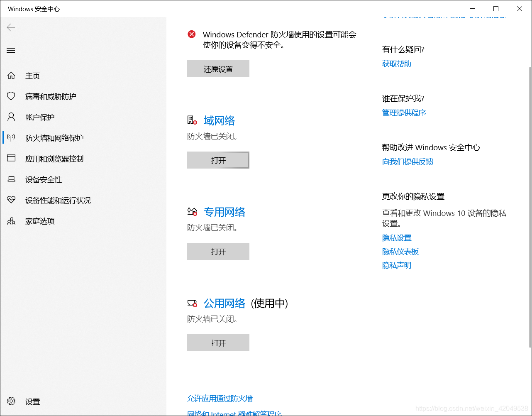This screenshot has width=532, height=416.
Task: Click the domain network building icon
Action: tap(192, 120)
